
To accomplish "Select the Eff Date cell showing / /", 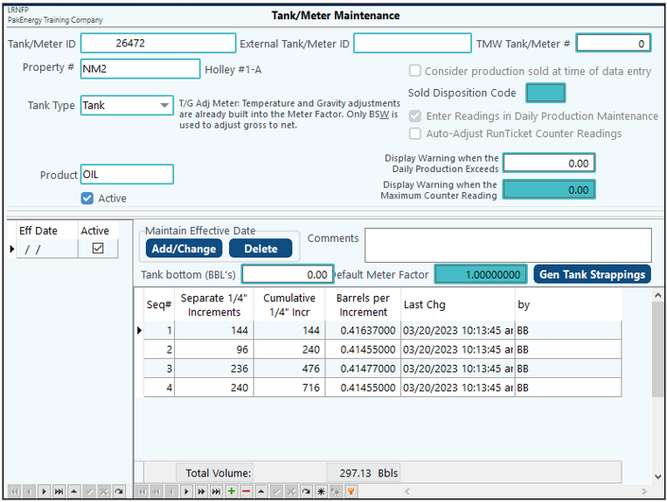I will [x=47, y=249].
